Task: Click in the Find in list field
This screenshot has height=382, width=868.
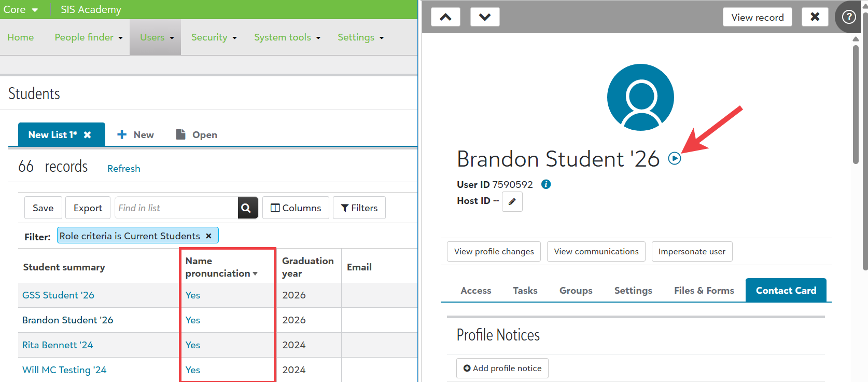Action: (x=176, y=208)
